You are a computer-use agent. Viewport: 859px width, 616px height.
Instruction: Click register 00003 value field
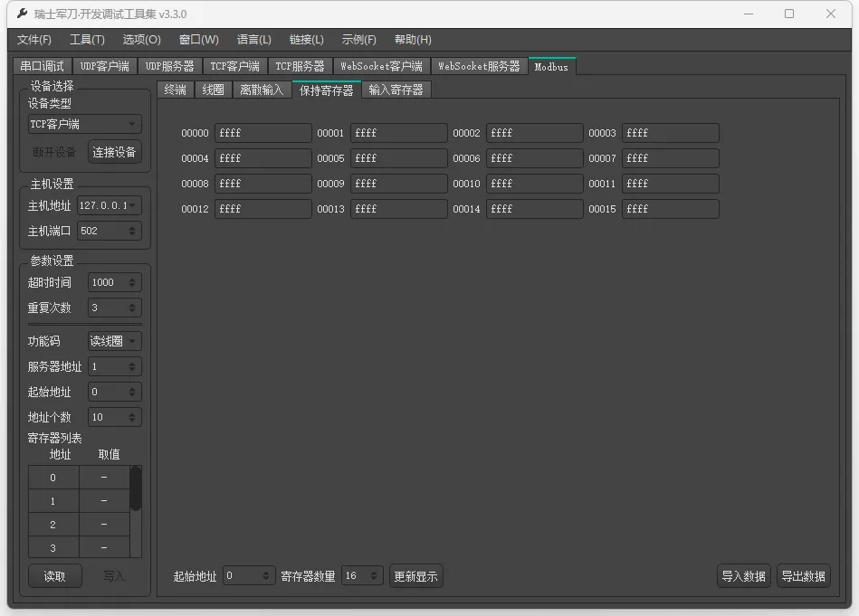click(671, 132)
